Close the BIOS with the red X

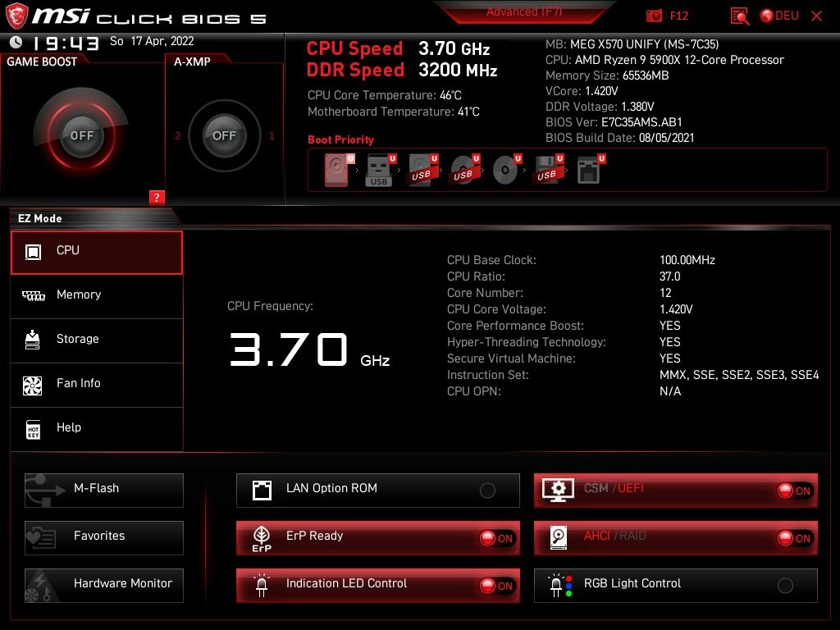tap(816, 16)
